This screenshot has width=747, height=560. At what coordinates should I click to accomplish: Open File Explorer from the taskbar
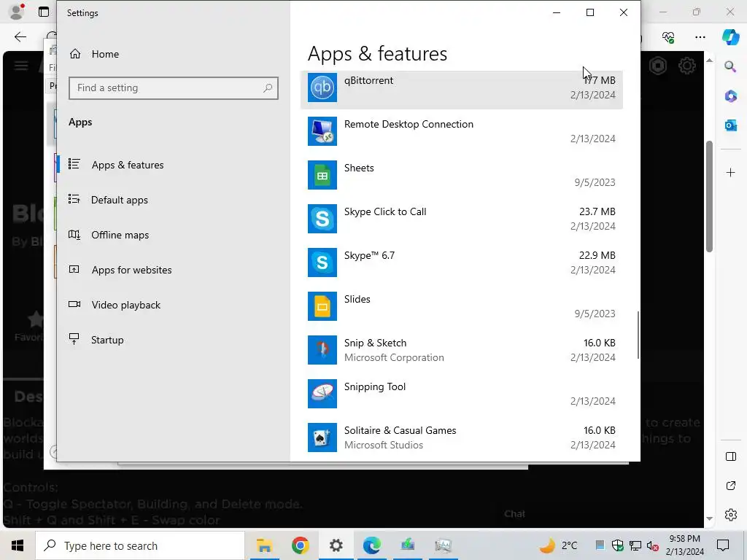(264, 545)
